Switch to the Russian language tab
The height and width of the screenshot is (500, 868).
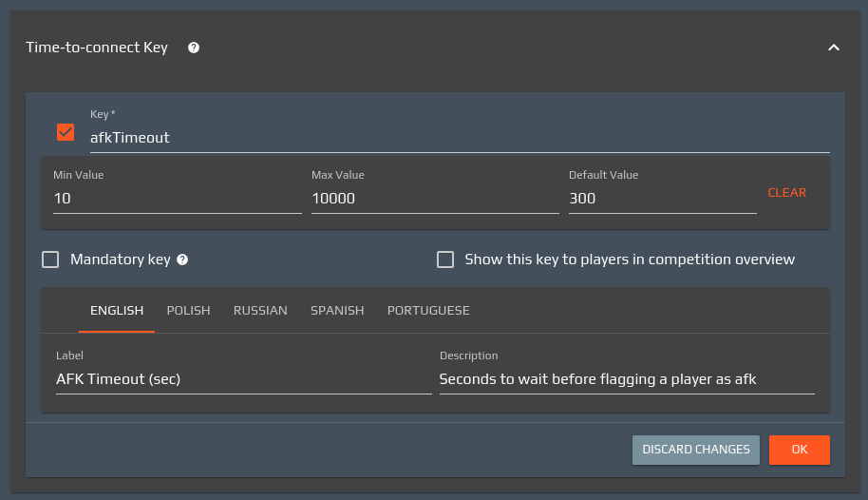click(x=260, y=311)
